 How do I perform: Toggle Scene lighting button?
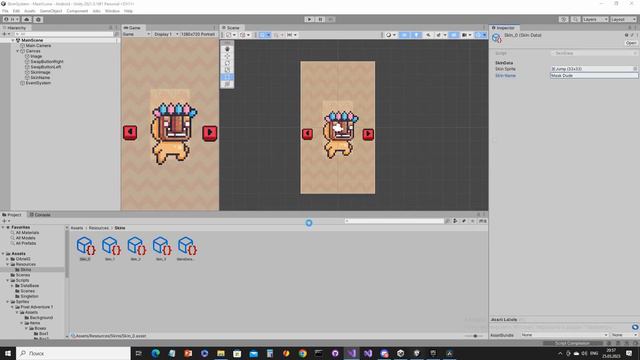(x=416, y=35)
